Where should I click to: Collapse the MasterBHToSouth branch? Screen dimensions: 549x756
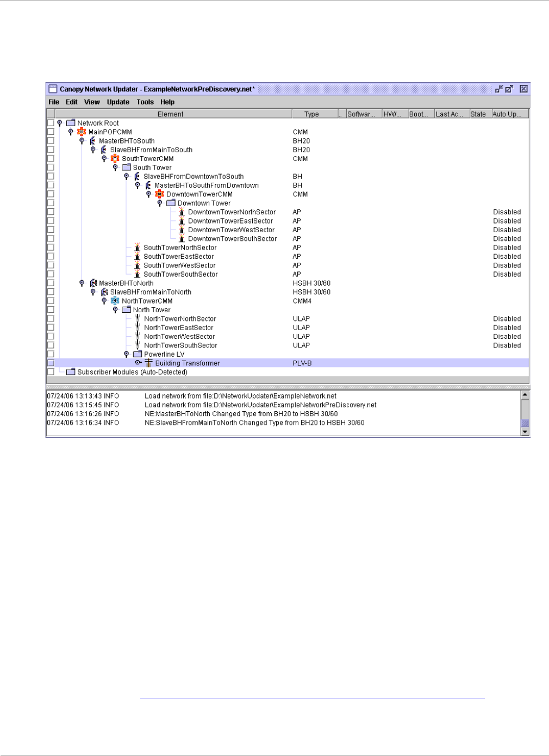[x=82, y=141]
